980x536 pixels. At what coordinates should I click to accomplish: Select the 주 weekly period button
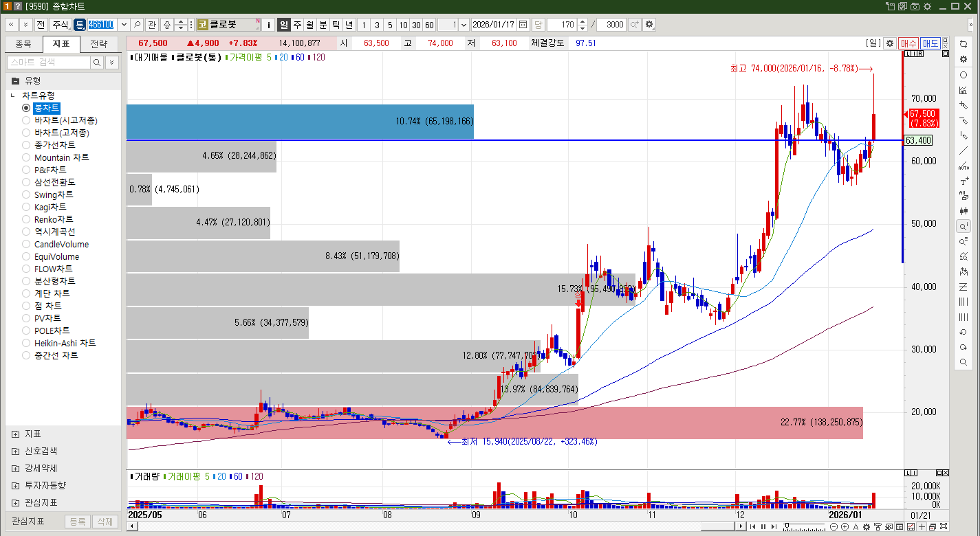click(x=297, y=25)
